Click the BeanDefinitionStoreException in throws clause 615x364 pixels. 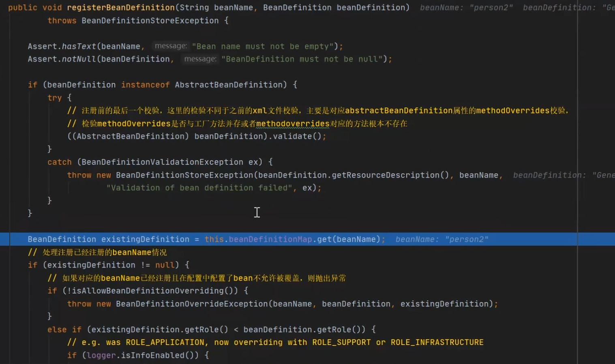(x=150, y=21)
